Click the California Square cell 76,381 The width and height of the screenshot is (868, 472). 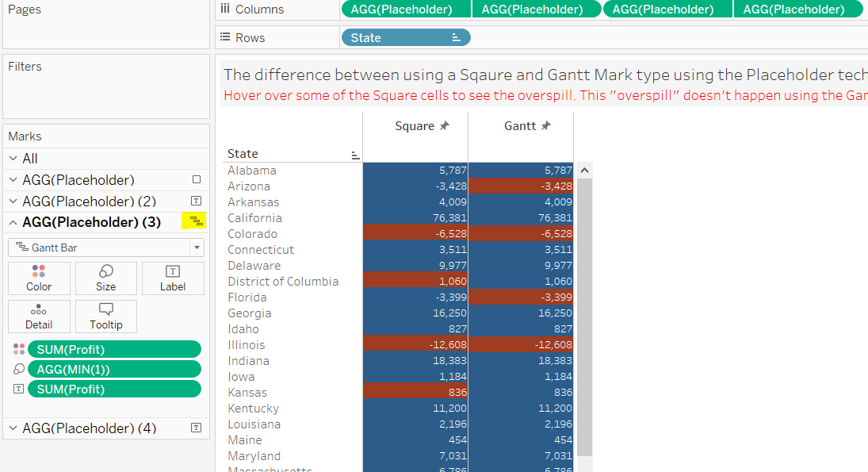(415, 217)
